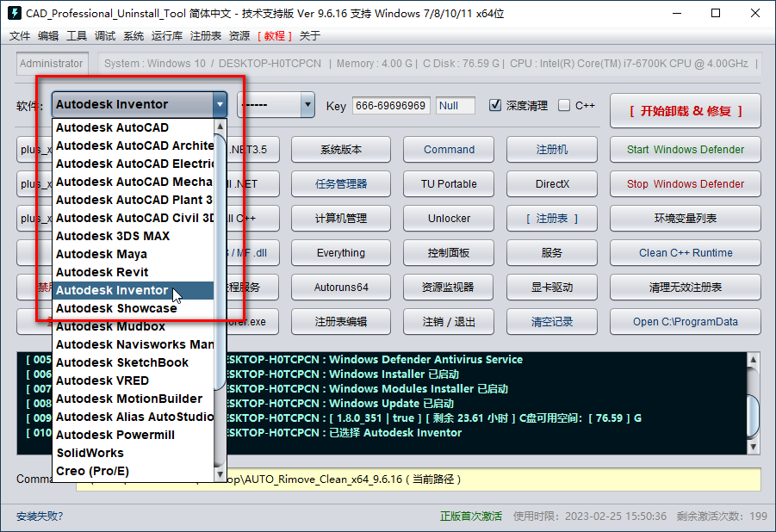Image resolution: width=776 pixels, height=532 pixels.
Task: Select Autodesk AutoCAD from the list
Action: [133, 127]
